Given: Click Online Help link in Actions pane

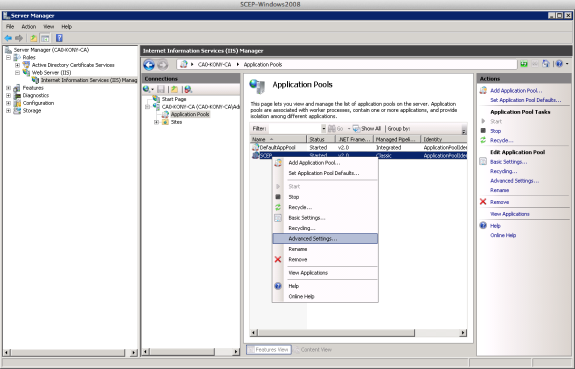Looking at the screenshot, I should [x=503, y=235].
